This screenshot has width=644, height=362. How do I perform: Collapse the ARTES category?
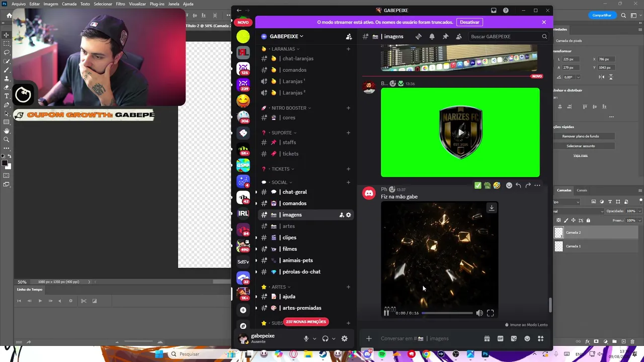pyautogui.click(x=280, y=287)
